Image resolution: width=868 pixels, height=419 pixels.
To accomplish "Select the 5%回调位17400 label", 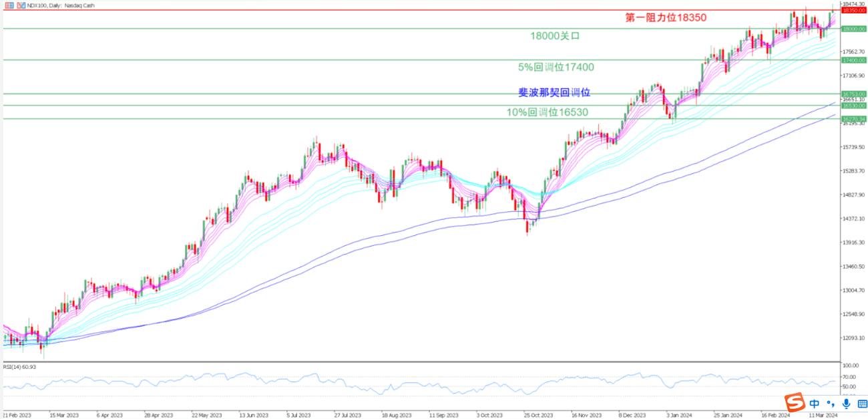I will tap(556, 67).
